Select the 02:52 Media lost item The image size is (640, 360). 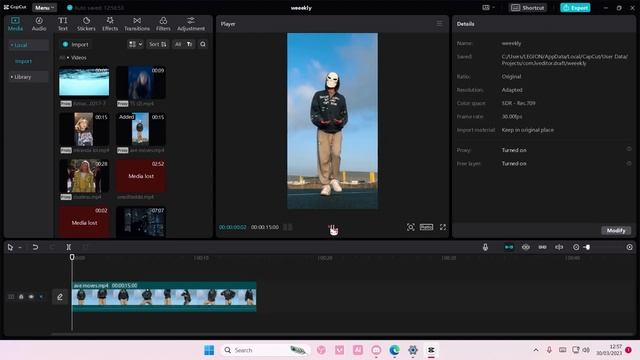(x=141, y=176)
